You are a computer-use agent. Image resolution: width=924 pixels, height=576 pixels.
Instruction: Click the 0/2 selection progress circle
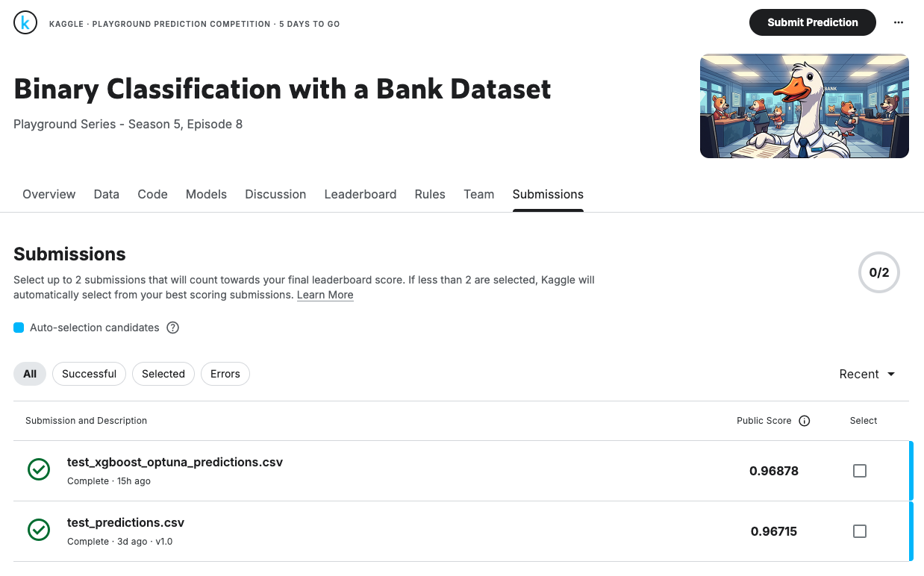tap(878, 272)
